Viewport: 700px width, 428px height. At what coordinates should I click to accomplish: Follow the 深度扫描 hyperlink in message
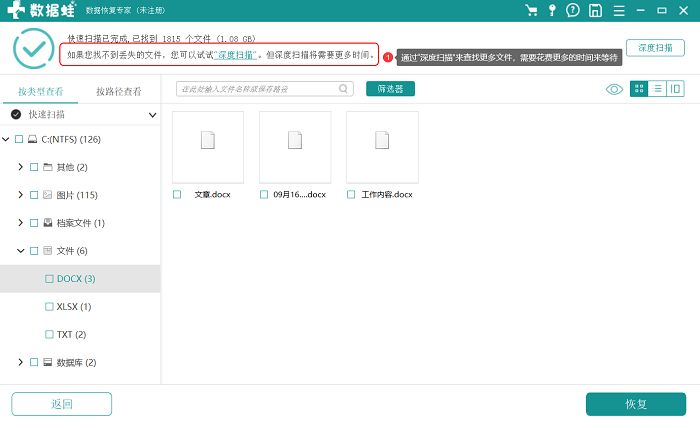coord(235,55)
